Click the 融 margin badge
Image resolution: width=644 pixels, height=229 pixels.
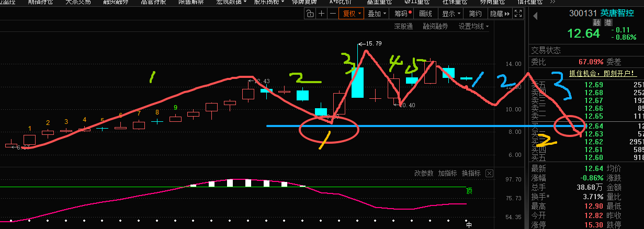[x=597, y=23]
